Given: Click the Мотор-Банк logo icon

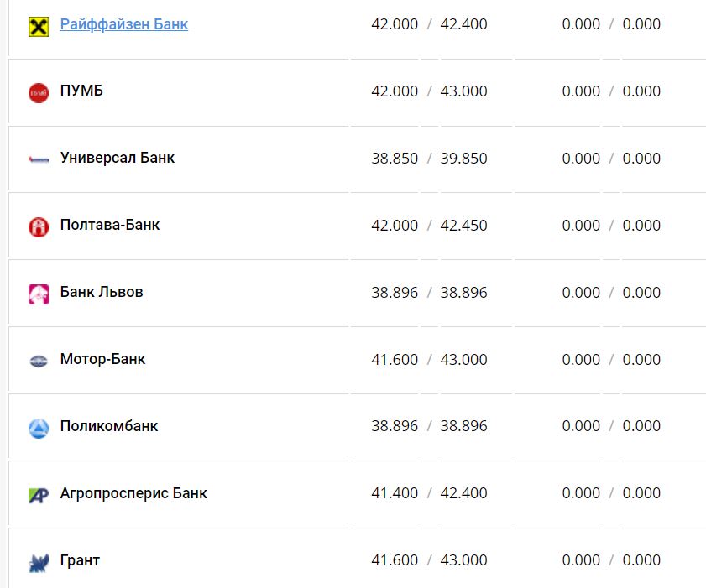Looking at the screenshot, I should click(39, 361).
